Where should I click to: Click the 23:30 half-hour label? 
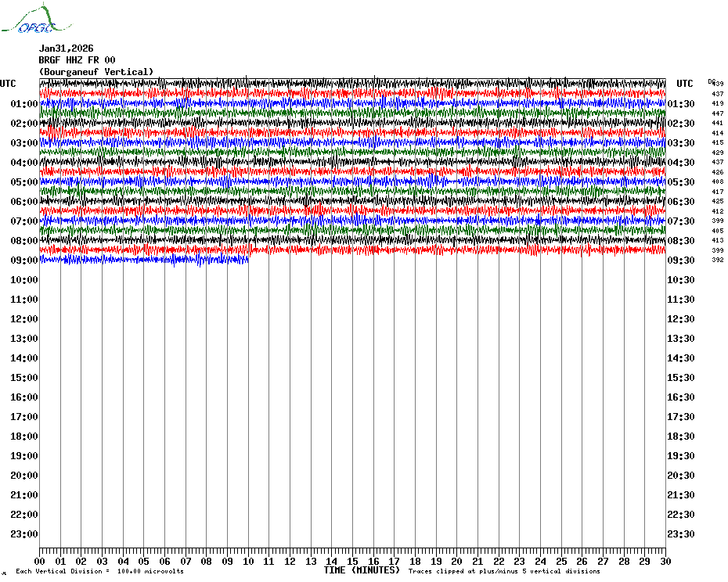tap(681, 534)
